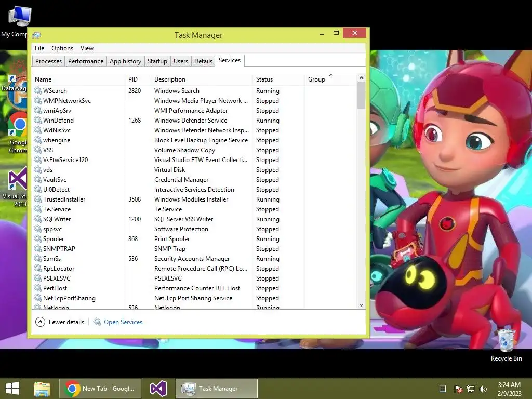Click the VsEtwService120 gear icon
The width and height of the screenshot is (532, 399).
coord(37,160)
